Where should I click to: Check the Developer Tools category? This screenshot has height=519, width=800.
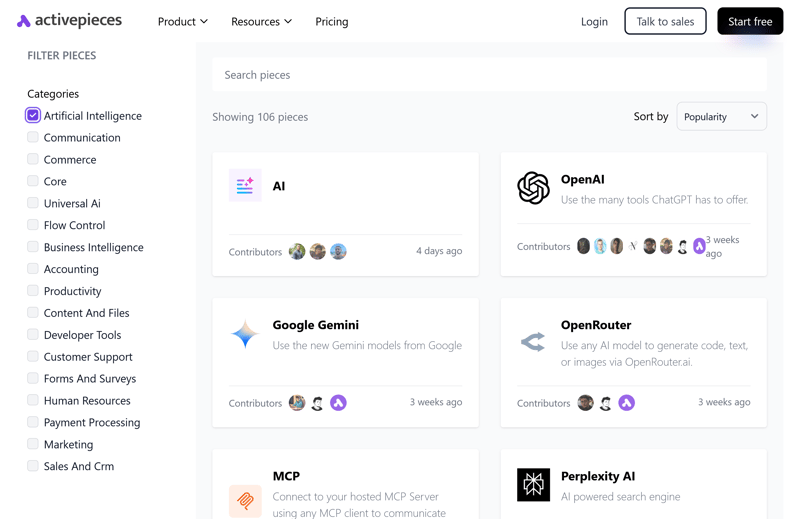coord(33,335)
